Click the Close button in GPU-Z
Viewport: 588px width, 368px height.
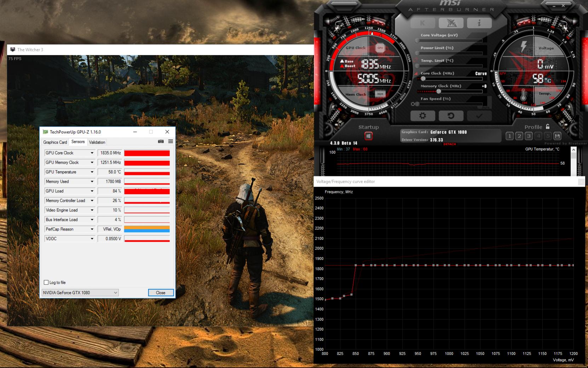tap(161, 293)
